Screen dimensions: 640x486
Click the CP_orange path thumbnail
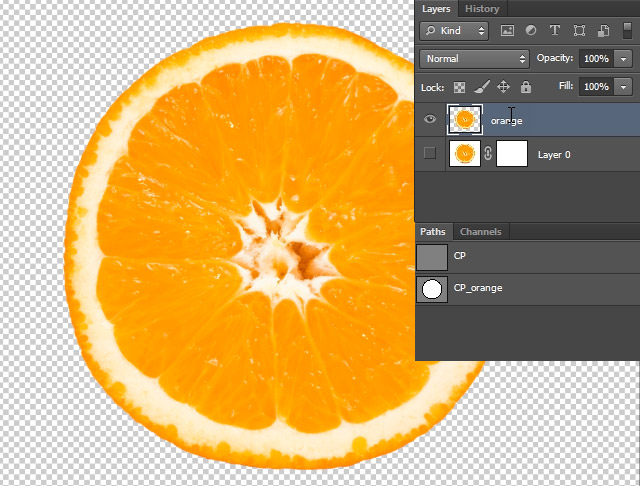click(432, 289)
